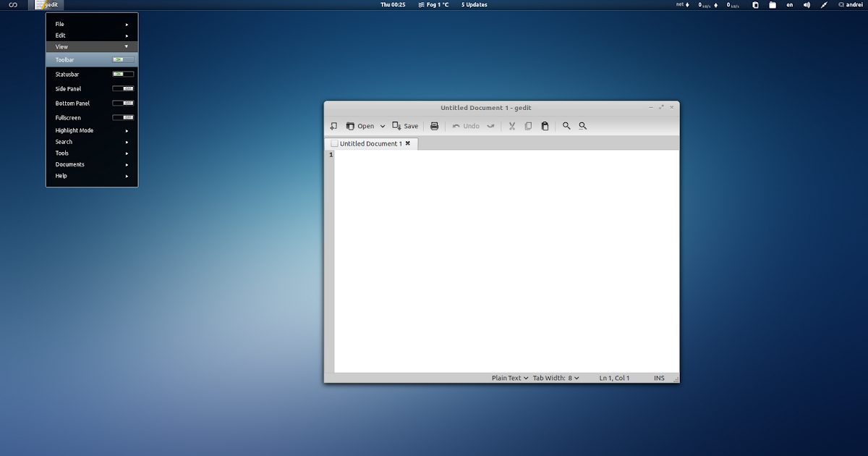
Task: Enable the Side Panel toggle
Action: tap(124, 88)
